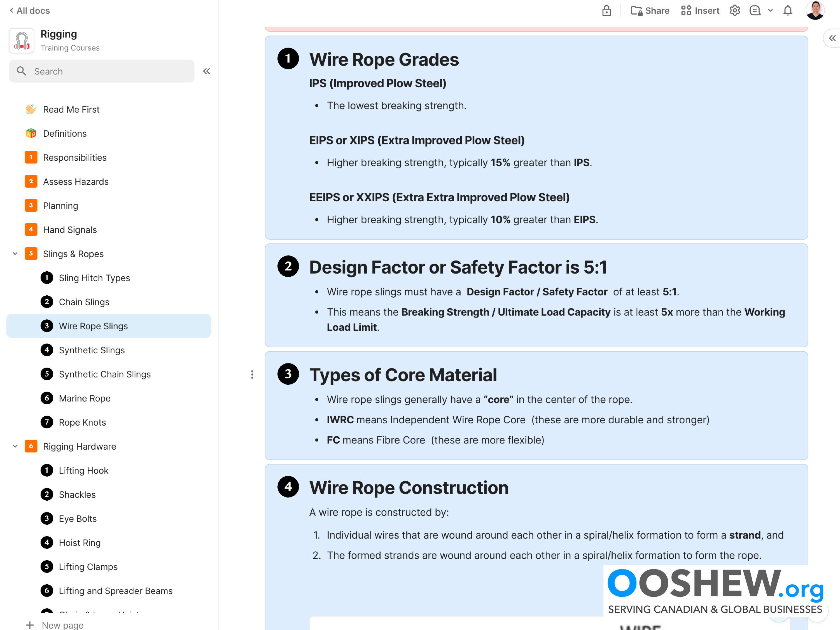The height and width of the screenshot is (630, 840).
Task: Click the Insert blocks icon
Action: point(686,11)
